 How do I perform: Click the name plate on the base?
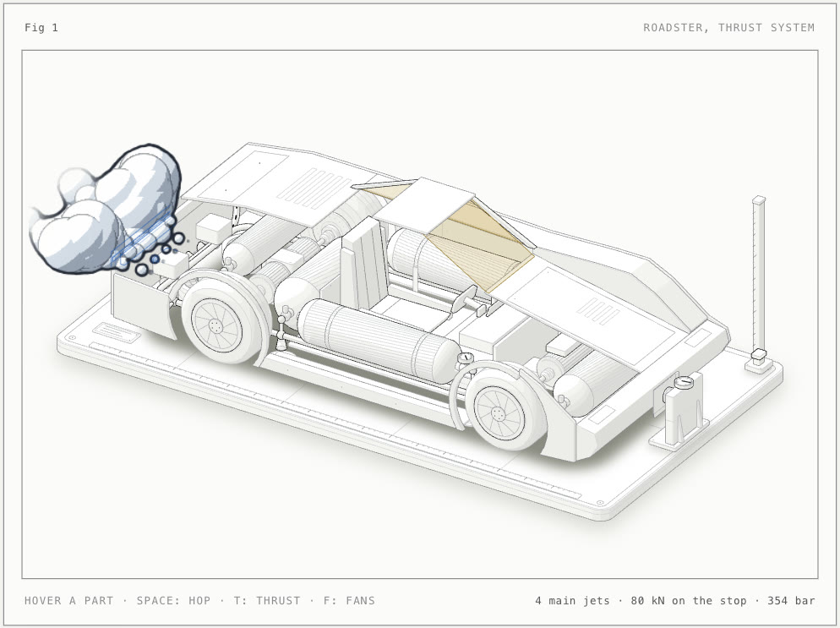point(117,333)
